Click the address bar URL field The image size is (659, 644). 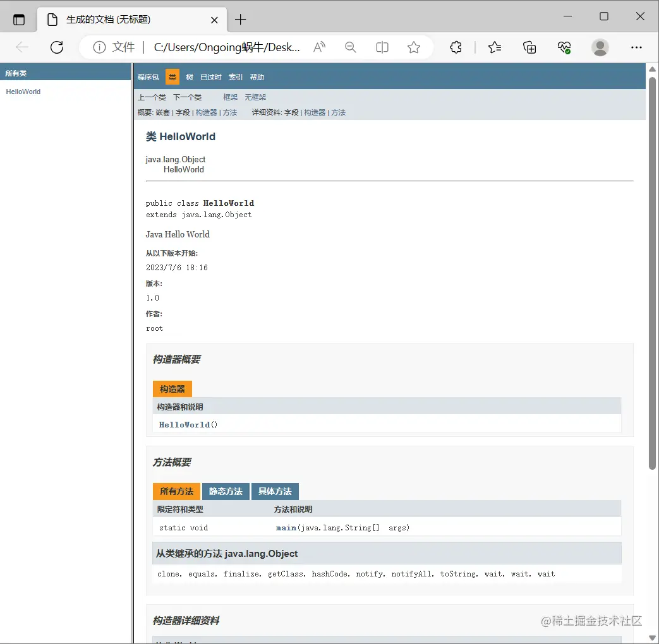click(227, 47)
